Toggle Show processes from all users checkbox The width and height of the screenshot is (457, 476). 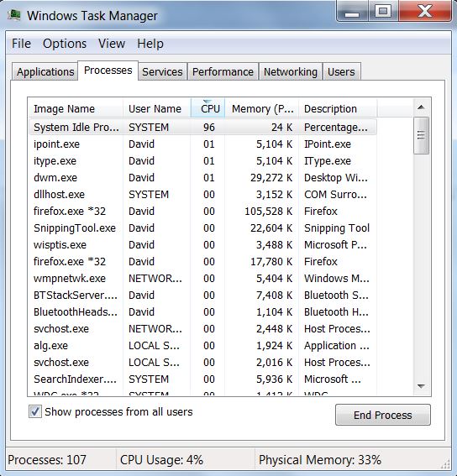pyautogui.click(x=35, y=411)
